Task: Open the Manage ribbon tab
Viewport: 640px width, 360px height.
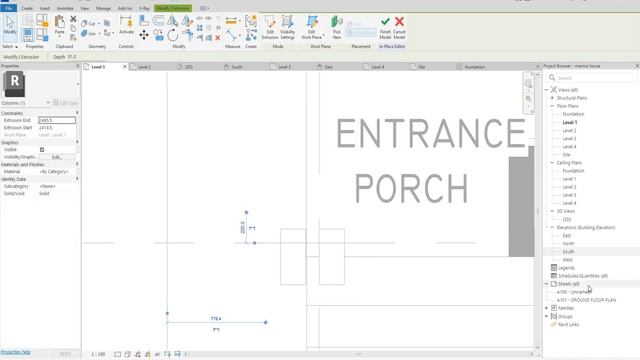Action: (103, 8)
